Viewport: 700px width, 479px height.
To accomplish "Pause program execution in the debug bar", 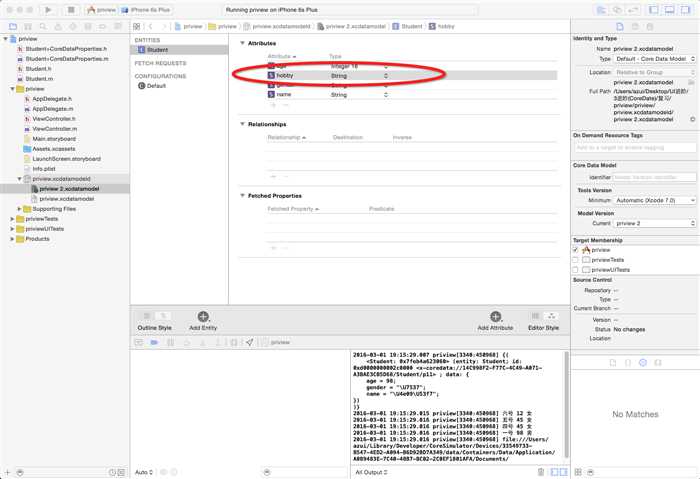I will click(x=171, y=342).
